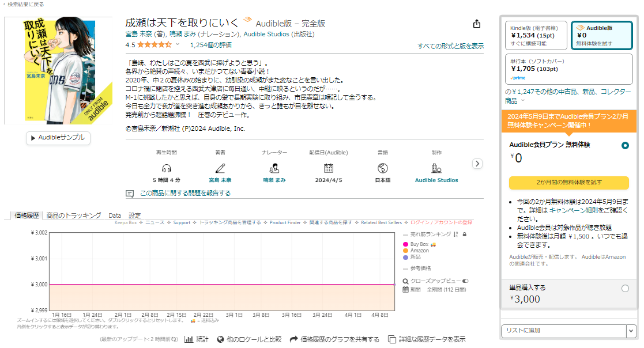Click the Support link in Keepa bar
This screenshot has width=644, height=348.
182,222
